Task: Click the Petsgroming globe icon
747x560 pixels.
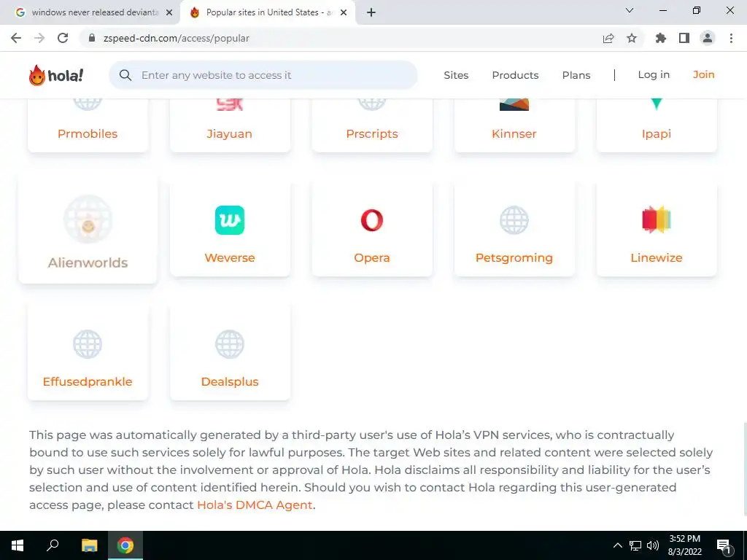Action: [x=514, y=220]
